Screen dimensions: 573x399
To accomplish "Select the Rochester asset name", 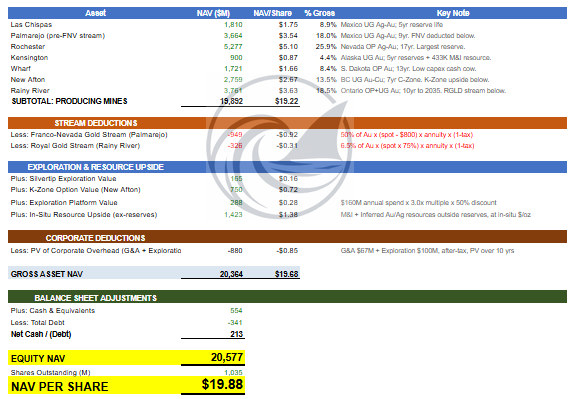I will click(28, 46).
